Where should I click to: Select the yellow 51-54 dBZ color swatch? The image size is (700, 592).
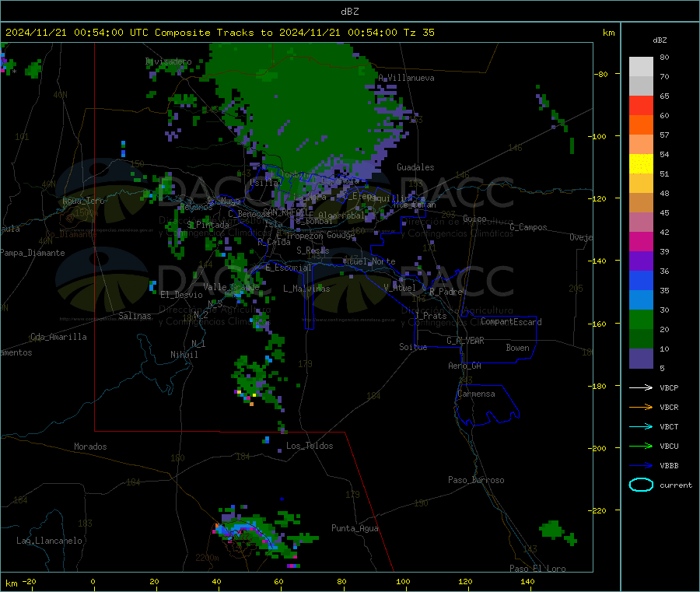(x=641, y=164)
